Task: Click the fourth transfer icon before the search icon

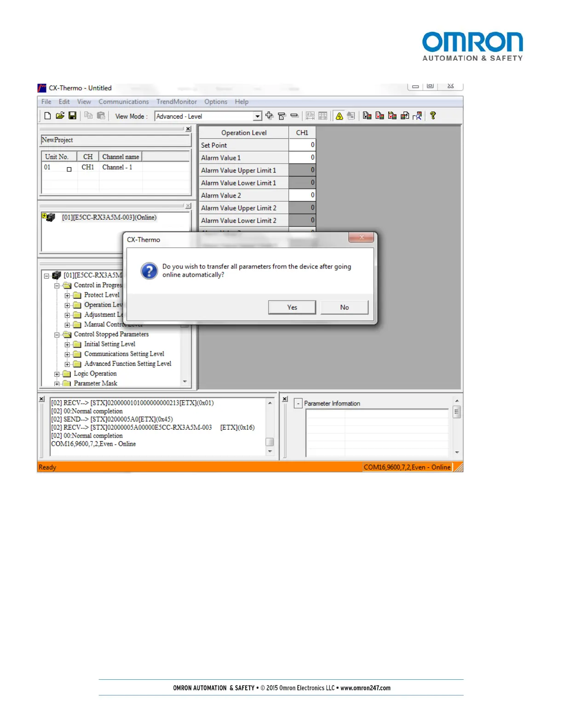Action: tap(405, 116)
